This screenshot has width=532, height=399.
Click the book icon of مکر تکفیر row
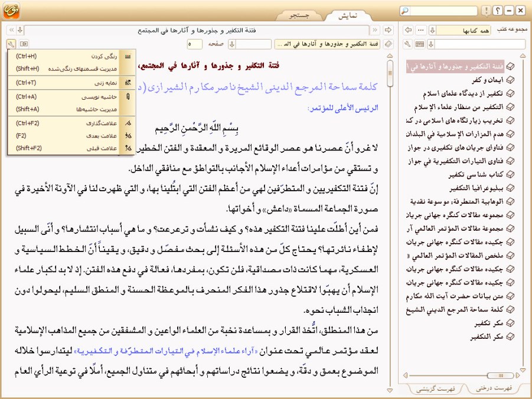510,323
